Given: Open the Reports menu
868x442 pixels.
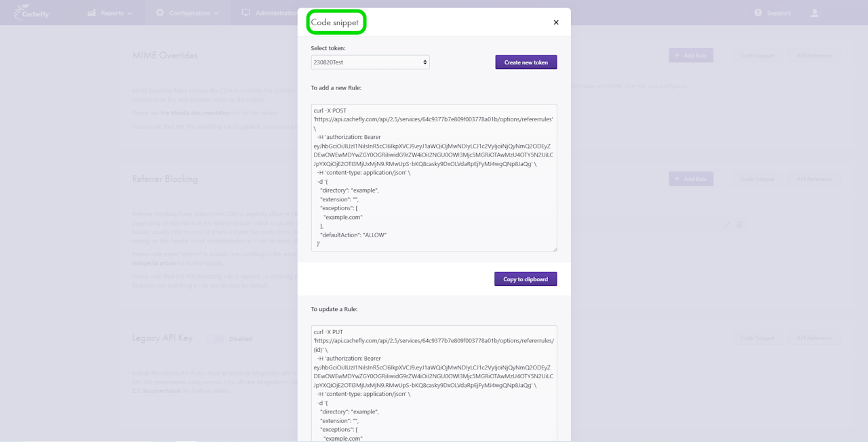Looking at the screenshot, I should point(112,13).
